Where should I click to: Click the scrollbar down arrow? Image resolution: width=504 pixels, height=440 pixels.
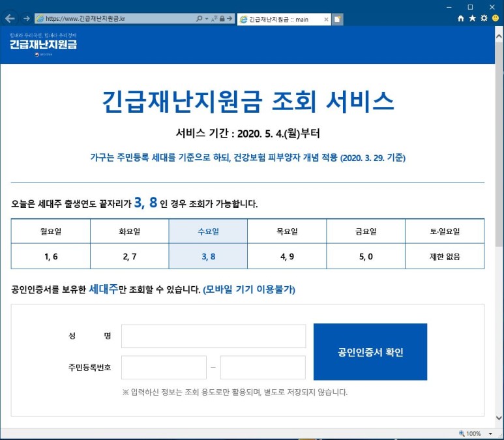point(499,418)
